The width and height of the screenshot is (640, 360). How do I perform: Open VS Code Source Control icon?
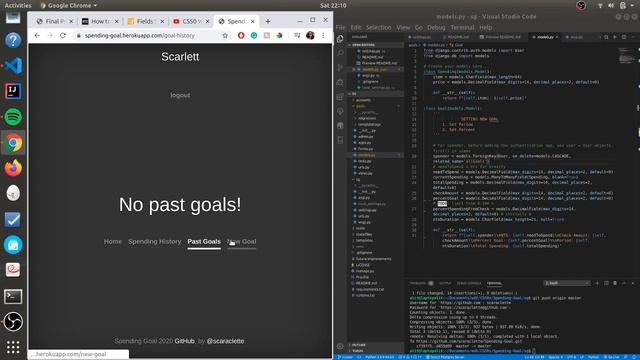340,67
